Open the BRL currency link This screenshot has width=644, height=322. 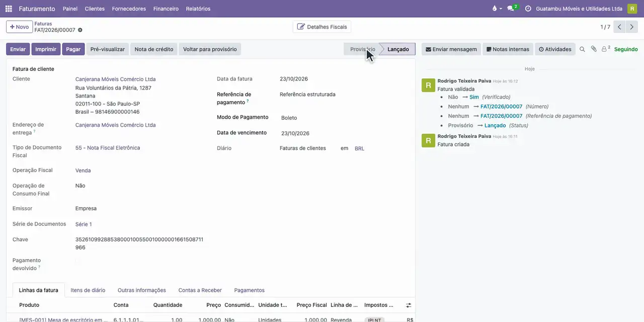pyautogui.click(x=359, y=148)
